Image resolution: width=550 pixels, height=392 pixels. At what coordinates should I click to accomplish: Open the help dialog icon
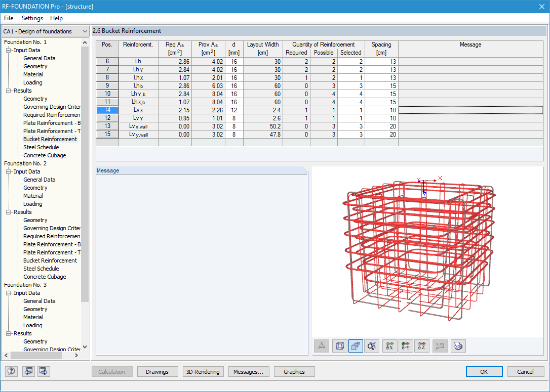11,371
